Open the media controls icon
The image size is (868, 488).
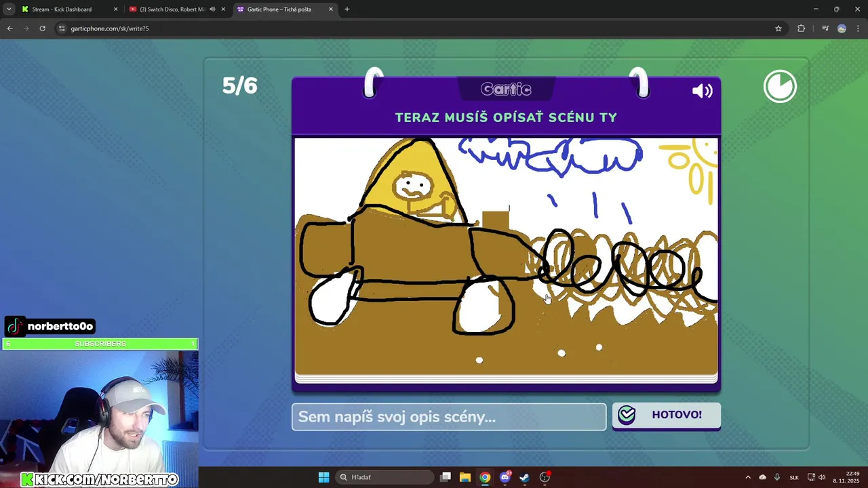click(825, 28)
